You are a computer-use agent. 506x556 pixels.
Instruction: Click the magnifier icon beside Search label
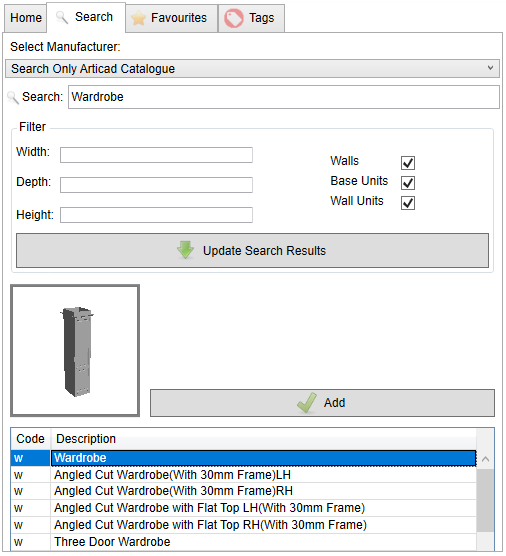click(13, 97)
